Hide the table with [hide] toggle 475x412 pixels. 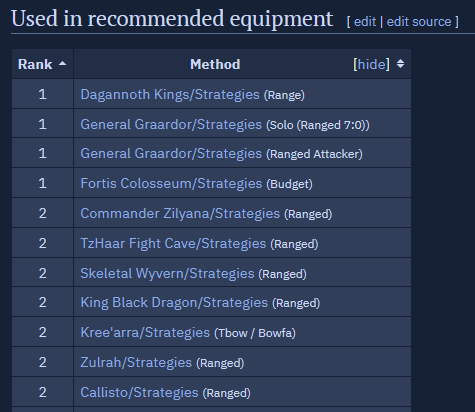371,64
